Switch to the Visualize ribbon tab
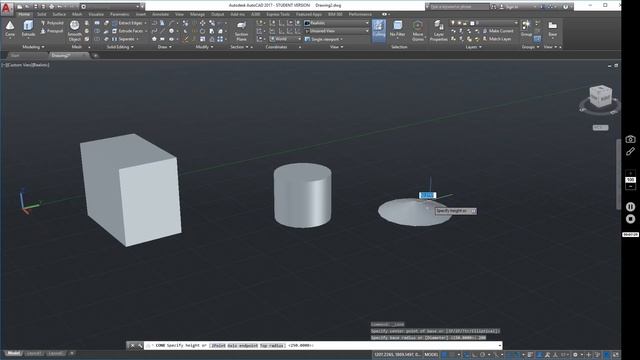 click(96, 14)
